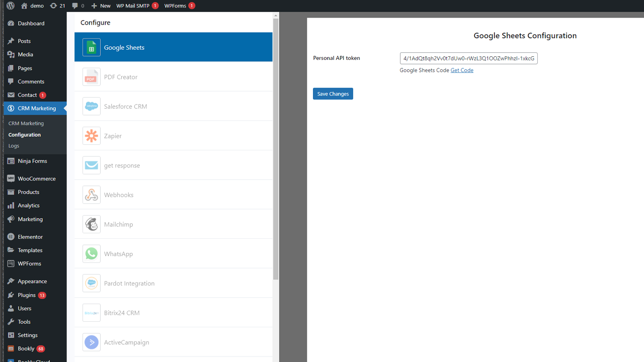
Task: Click the Google Sheets Configuration heading
Action: click(525, 36)
